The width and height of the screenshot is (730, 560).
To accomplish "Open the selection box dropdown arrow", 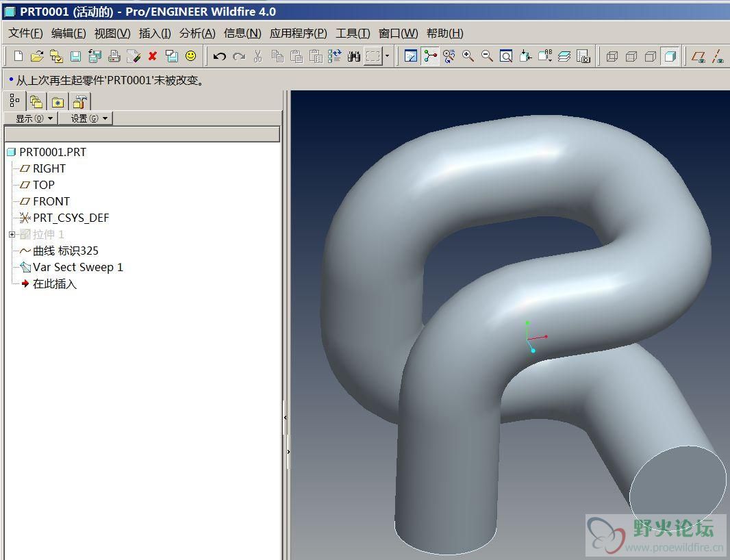I will pyautogui.click(x=387, y=56).
